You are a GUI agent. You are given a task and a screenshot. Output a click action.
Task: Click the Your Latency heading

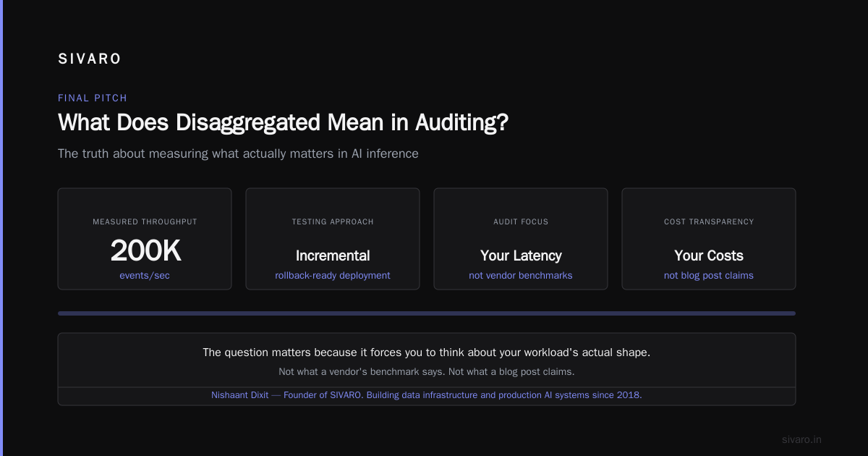click(x=521, y=256)
